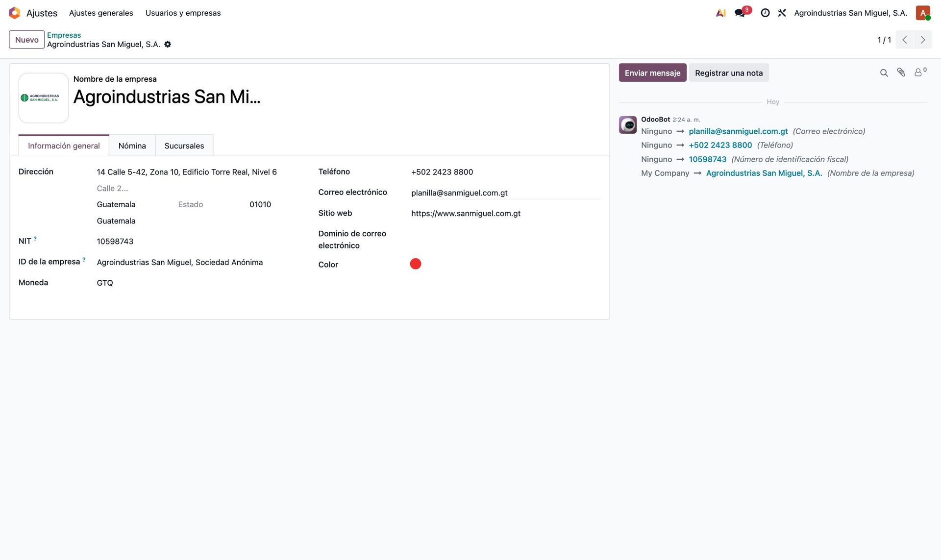Show followers of this record

[920, 73]
